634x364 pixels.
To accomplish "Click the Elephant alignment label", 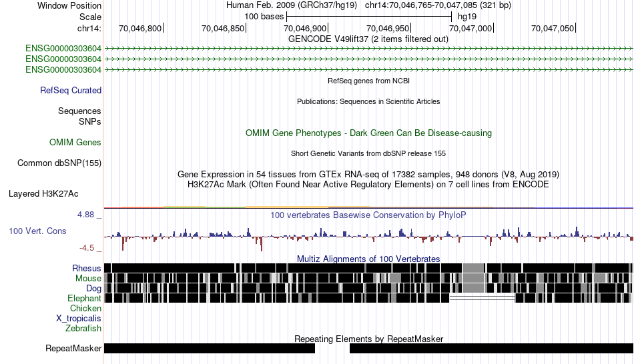I will pyautogui.click(x=84, y=298).
